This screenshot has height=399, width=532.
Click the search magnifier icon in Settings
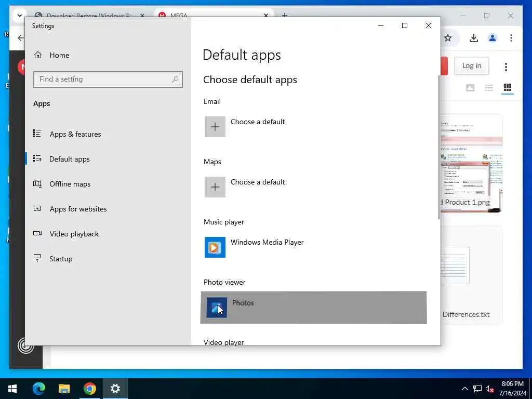pos(175,79)
